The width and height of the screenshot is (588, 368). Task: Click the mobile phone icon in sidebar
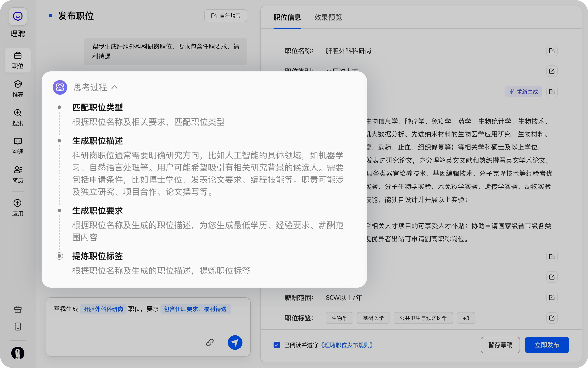click(x=18, y=326)
